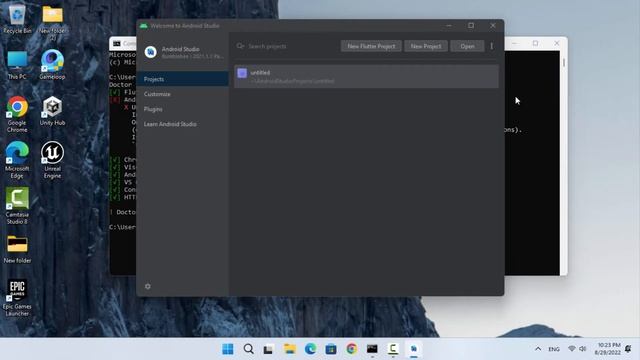Open the Wi-Fi network tray icon
The width and height of the screenshot is (640, 360).
tap(571, 349)
